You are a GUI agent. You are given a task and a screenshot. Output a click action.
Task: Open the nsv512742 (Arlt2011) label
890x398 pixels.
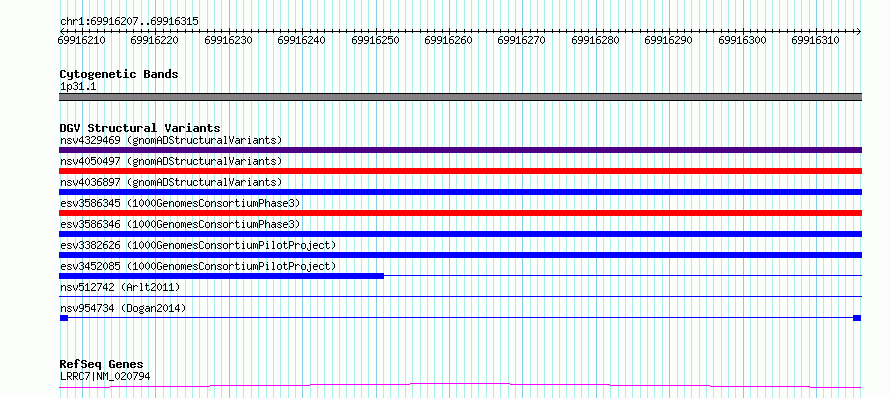[x=120, y=287]
